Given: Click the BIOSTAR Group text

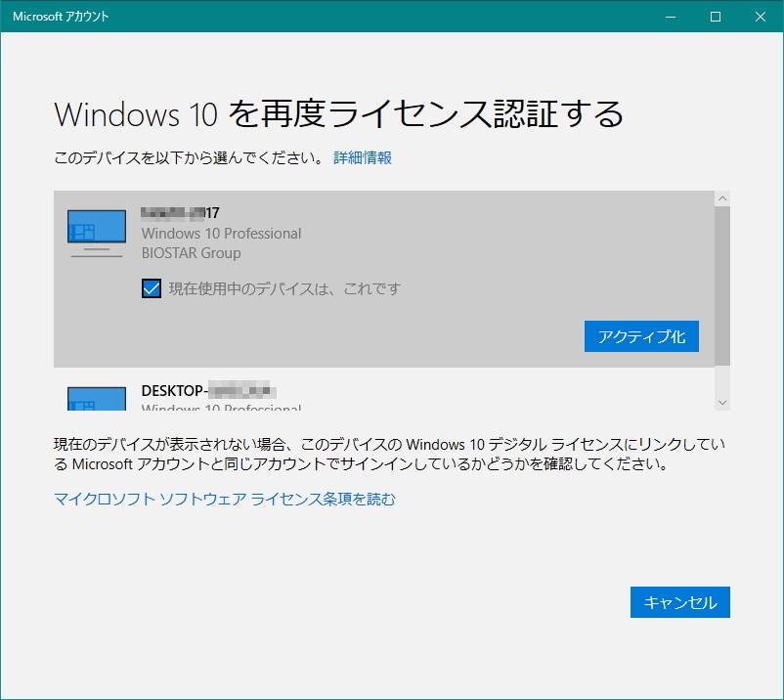Looking at the screenshot, I should 191,253.
